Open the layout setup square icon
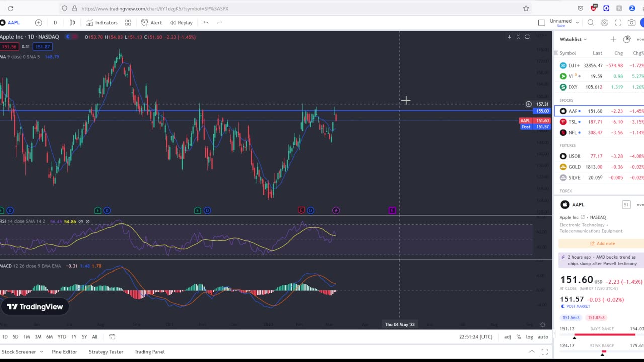The height and width of the screenshot is (362, 644). click(541, 23)
